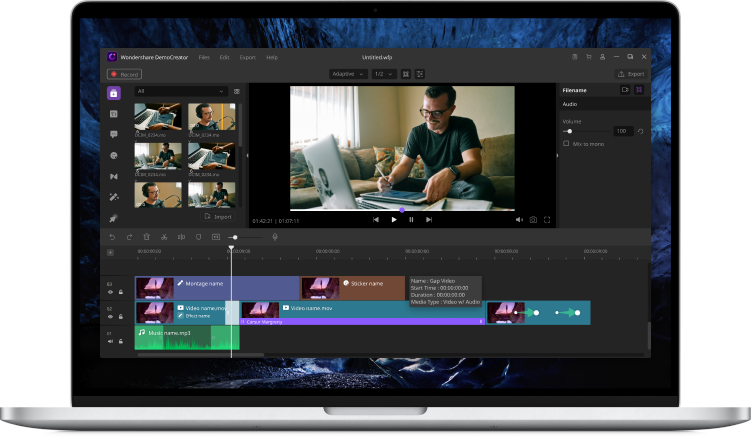Viewport: 751px width, 441px height.
Task: Play the preview video
Action: 394,220
